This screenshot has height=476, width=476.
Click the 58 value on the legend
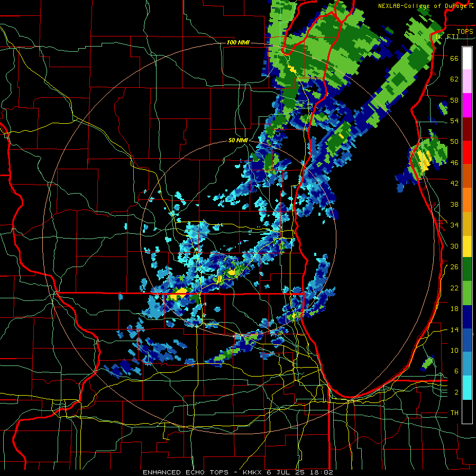click(454, 100)
